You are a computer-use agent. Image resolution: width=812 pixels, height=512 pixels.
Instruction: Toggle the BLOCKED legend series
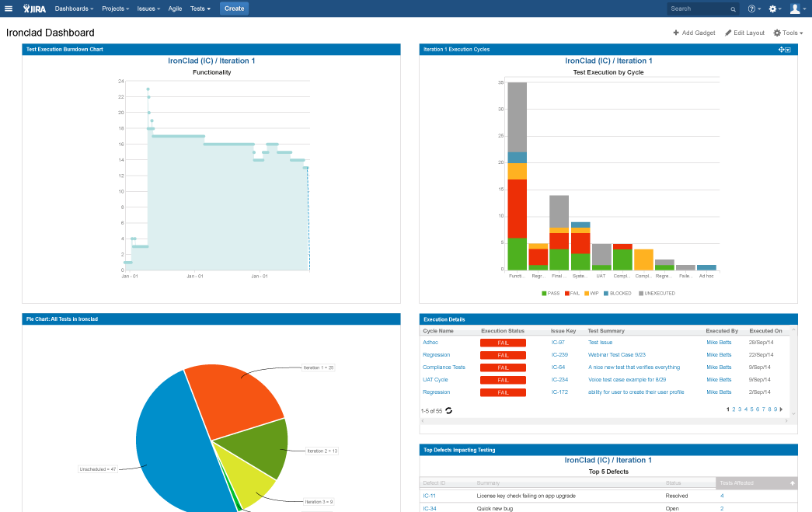pos(617,294)
